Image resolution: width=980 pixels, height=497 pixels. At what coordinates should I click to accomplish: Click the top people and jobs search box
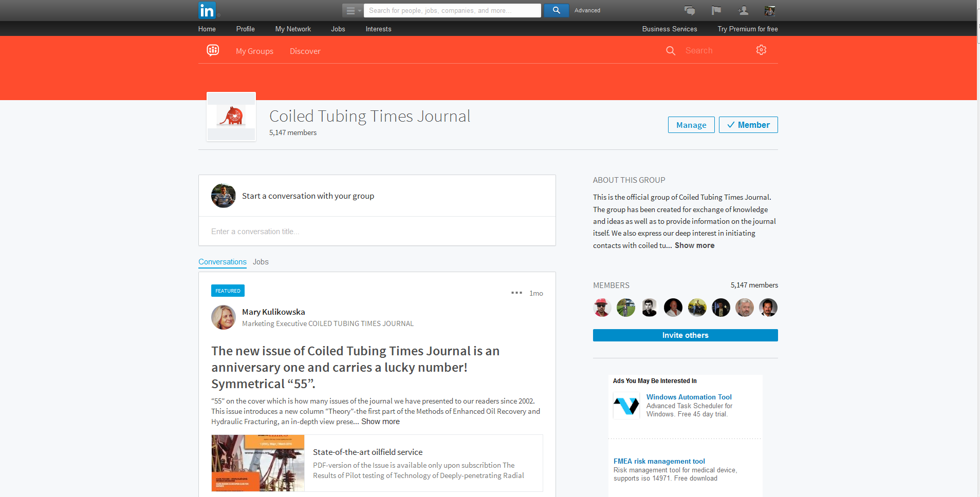pos(452,10)
